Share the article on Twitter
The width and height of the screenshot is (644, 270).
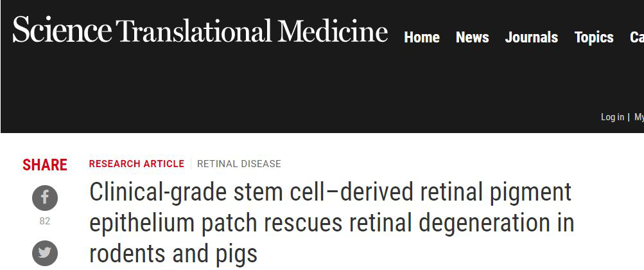45,253
